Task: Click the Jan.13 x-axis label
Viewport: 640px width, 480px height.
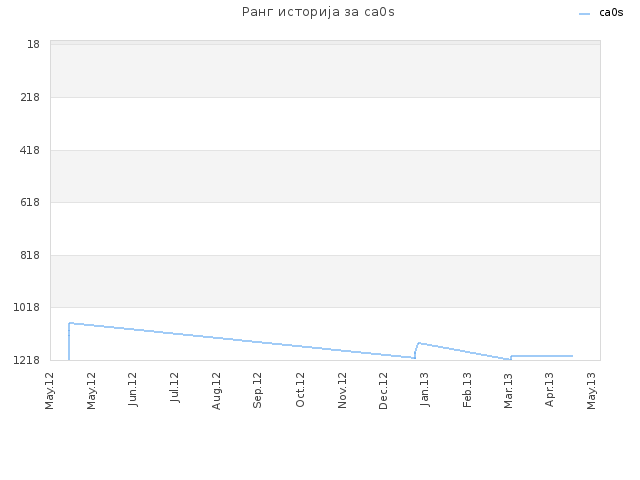Action: (424, 389)
